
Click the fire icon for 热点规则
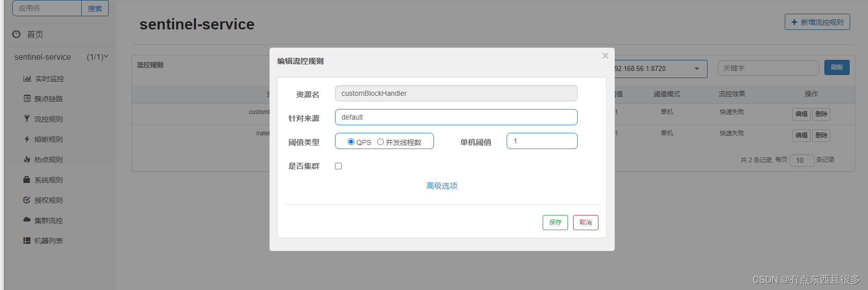point(27,159)
